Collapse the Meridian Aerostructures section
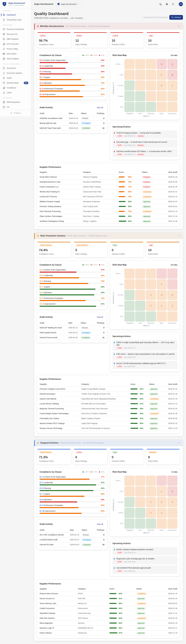Image resolution: width=186 pixels, height=644 pixels. [x=179, y=26]
